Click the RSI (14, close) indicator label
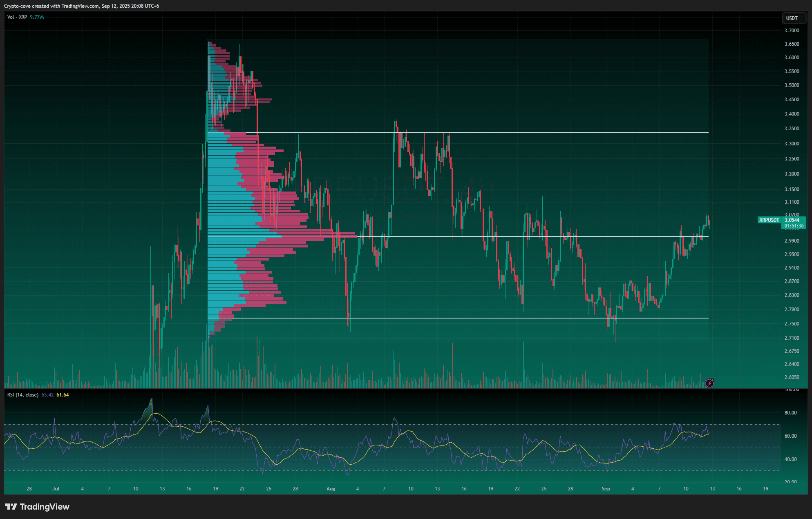 (x=23, y=395)
